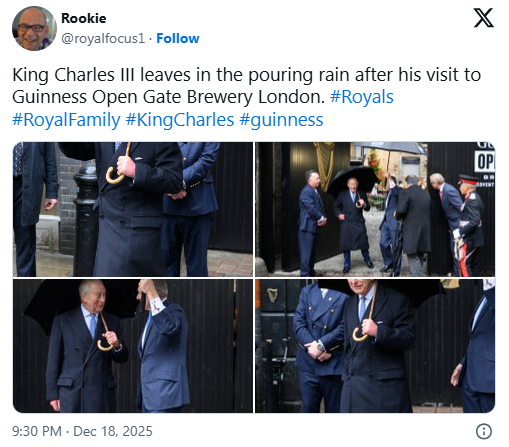Open Rookie's profile avatar
The image size is (509, 447).
pyautogui.click(x=34, y=28)
